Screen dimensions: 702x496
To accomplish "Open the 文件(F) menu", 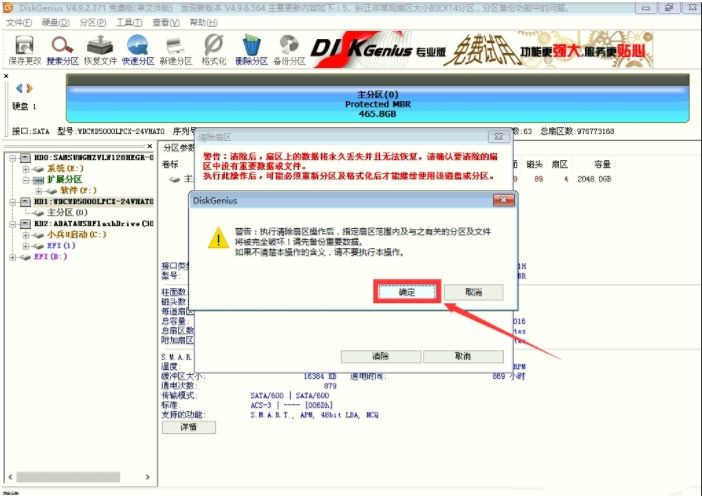I will [19, 22].
